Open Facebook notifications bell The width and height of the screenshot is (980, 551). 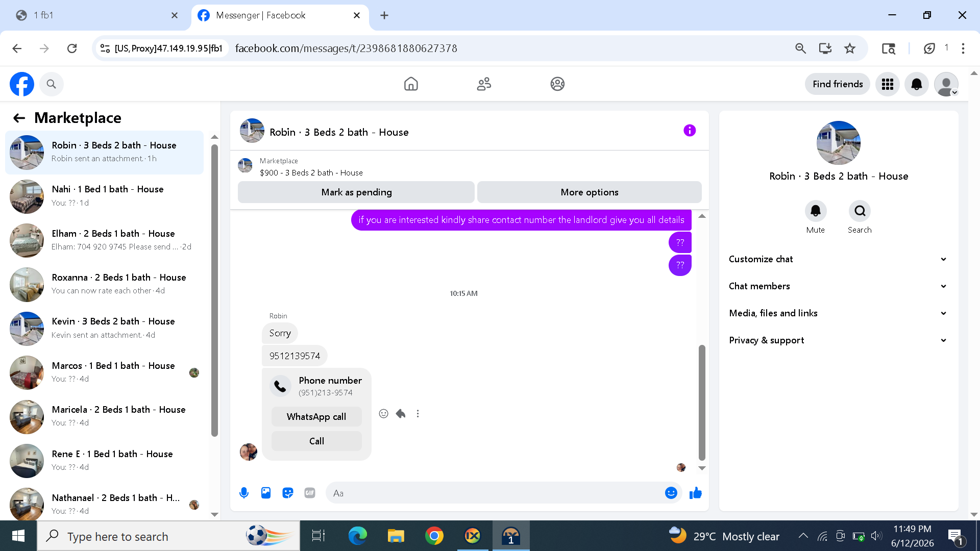coord(917,84)
